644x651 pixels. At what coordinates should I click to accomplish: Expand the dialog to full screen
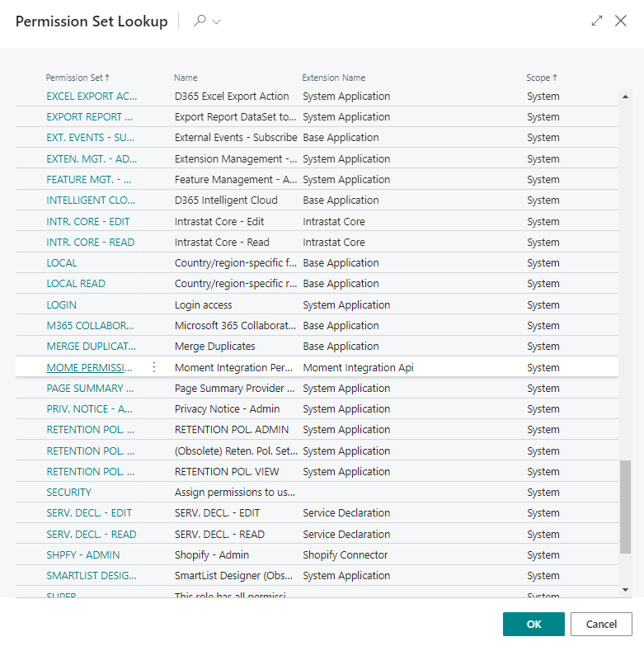pyautogui.click(x=597, y=21)
